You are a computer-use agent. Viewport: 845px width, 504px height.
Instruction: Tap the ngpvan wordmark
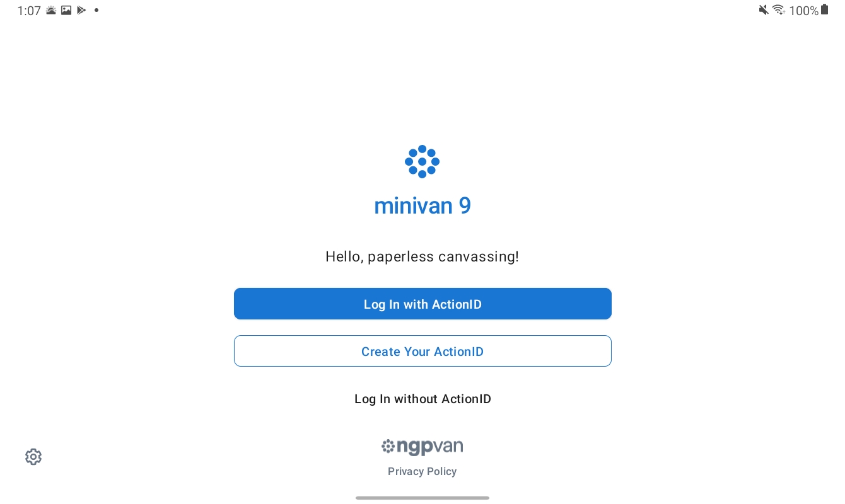430,447
